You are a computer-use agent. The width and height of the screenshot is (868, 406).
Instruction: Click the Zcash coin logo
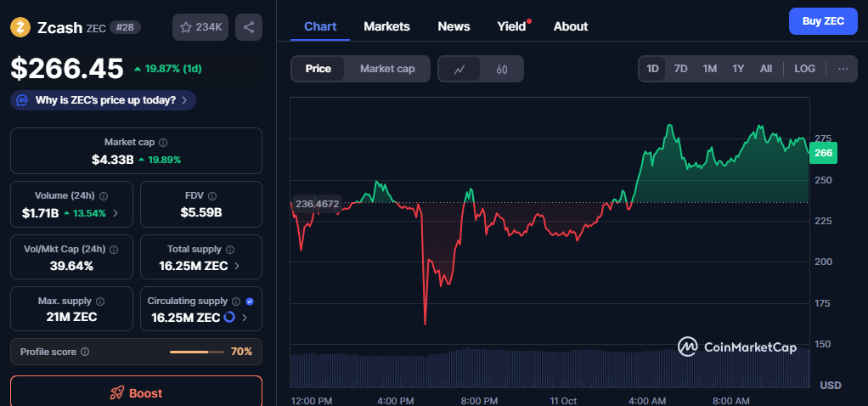pyautogui.click(x=20, y=27)
